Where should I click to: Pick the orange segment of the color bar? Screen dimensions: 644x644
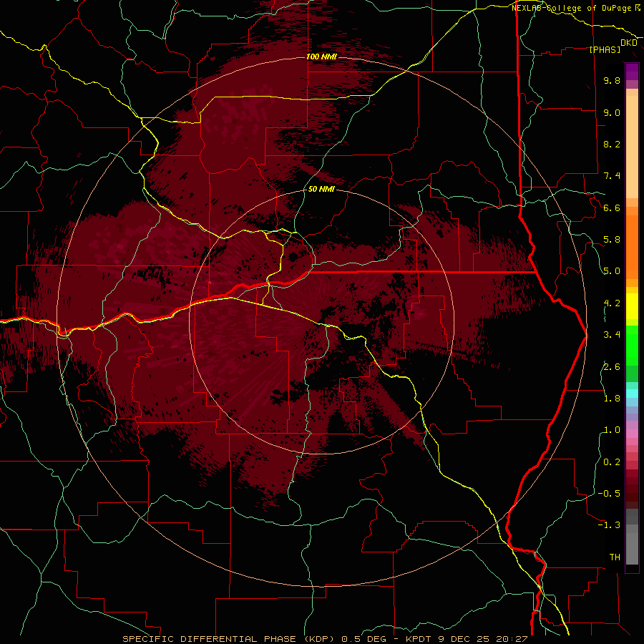[632, 246]
